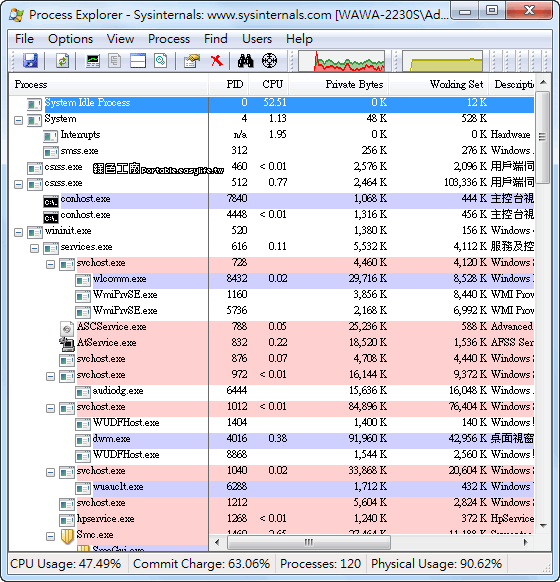Select the WUDFHost.exe PID 8868 row
Viewport: 560px width, 582px height.
[271, 456]
